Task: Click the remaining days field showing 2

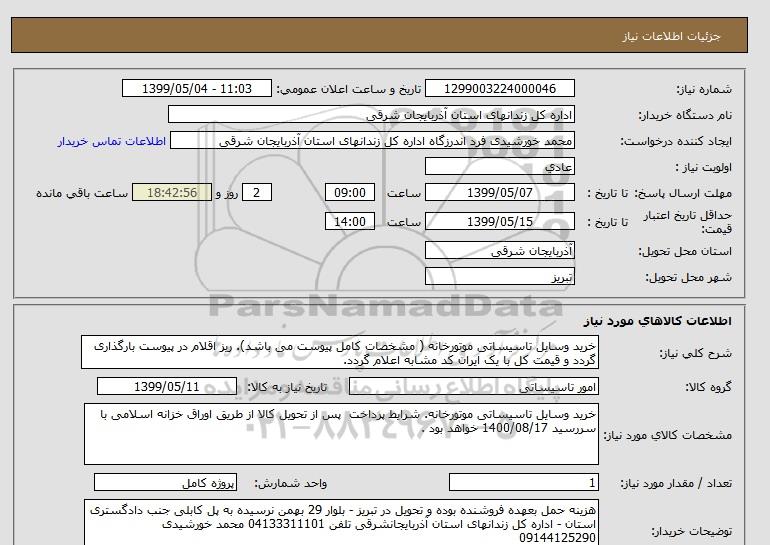Action: (x=256, y=192)
